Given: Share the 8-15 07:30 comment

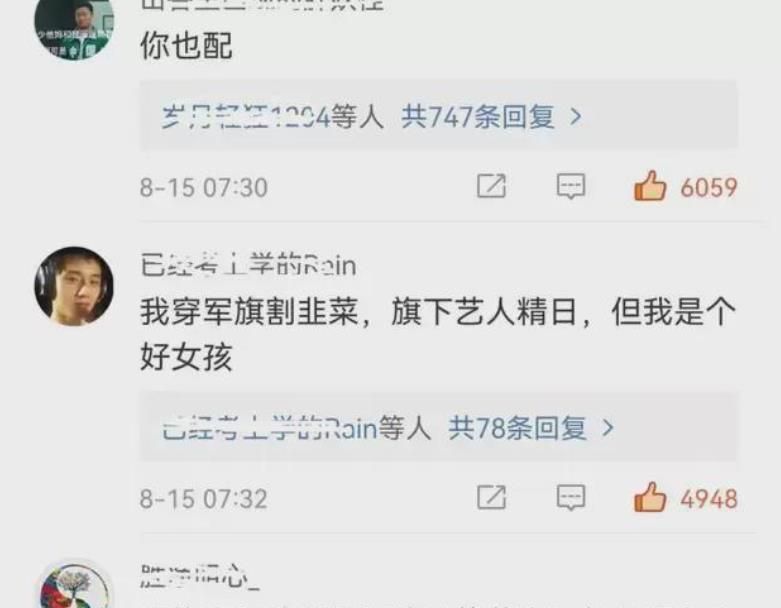Looking at the screenshot, I should (492, 186).
